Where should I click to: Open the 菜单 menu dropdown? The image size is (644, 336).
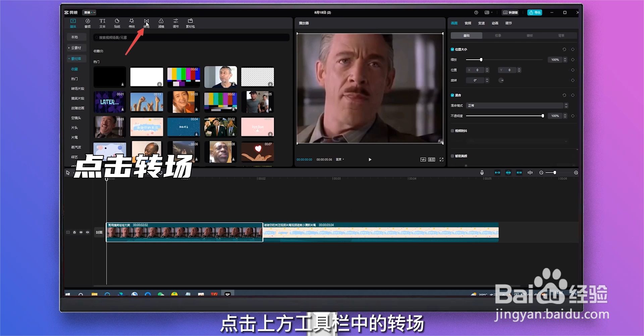[x=89, y=12]
